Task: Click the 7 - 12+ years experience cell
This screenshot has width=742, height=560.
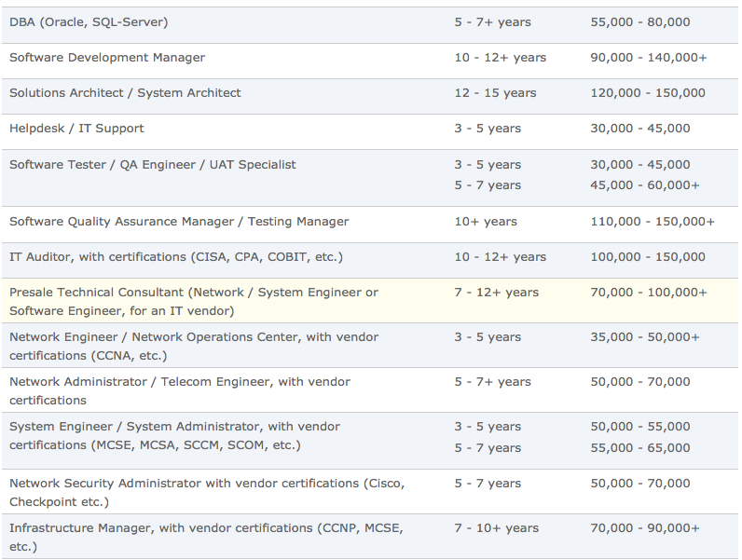Action: point(496,293)
